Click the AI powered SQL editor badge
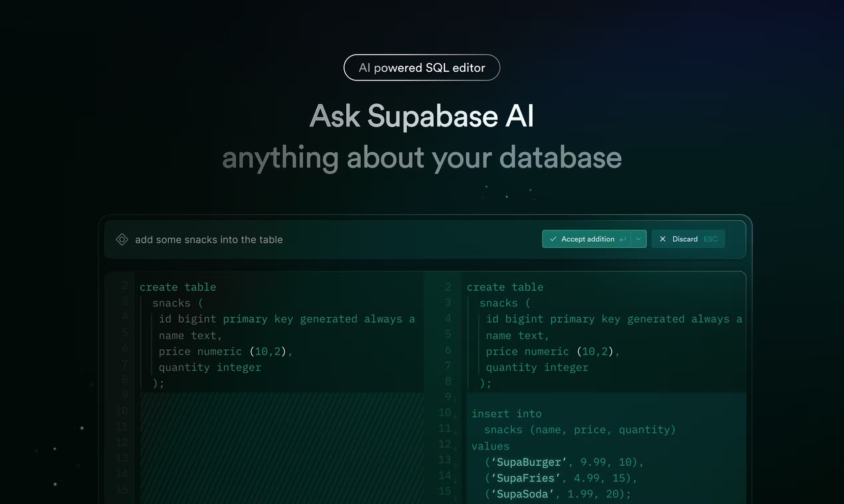 [421, 67]
